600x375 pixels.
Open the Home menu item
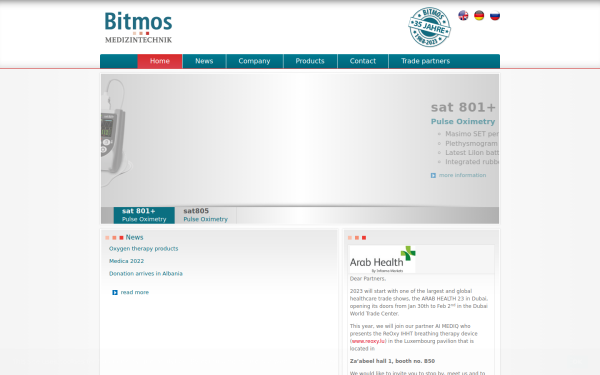tap(160, 61)
